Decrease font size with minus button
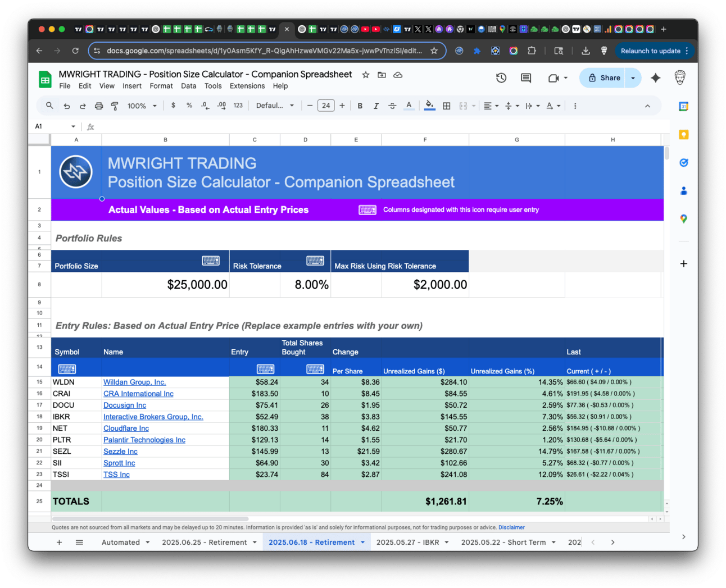The image size is (726, 588). coord(310,106)
